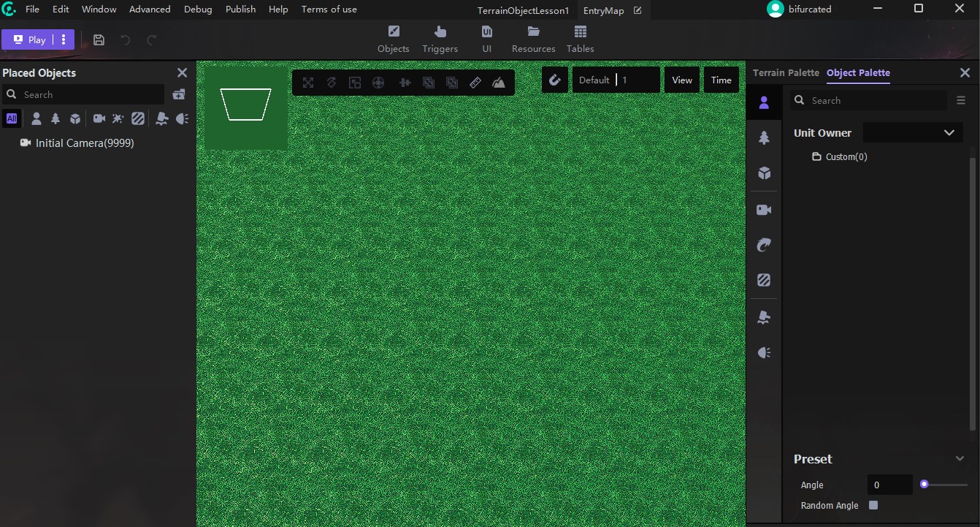Select the Regions striped category in Object Palette
This screenshot has height=527, width=980.
tap(764, 280)
